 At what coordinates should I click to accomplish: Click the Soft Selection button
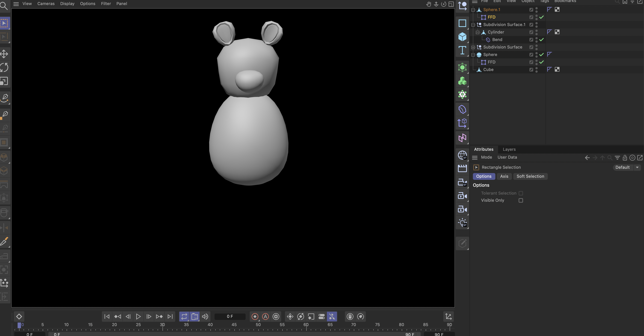point(530,176)
